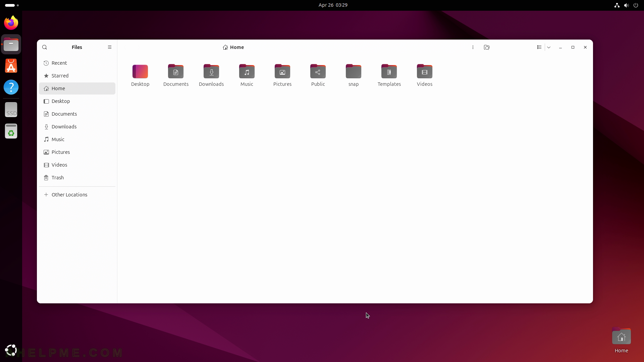
Task: Select the snap folder icon
Action: point(354,71)
